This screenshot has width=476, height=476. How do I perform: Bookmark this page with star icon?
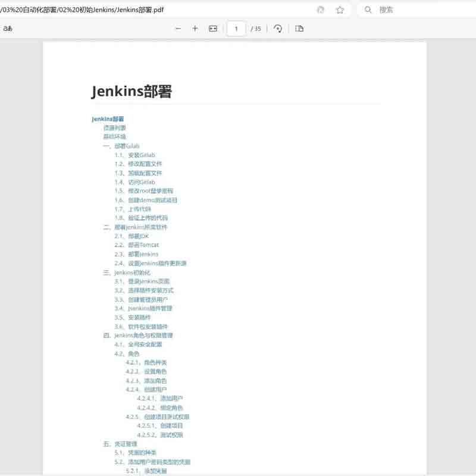340,10
